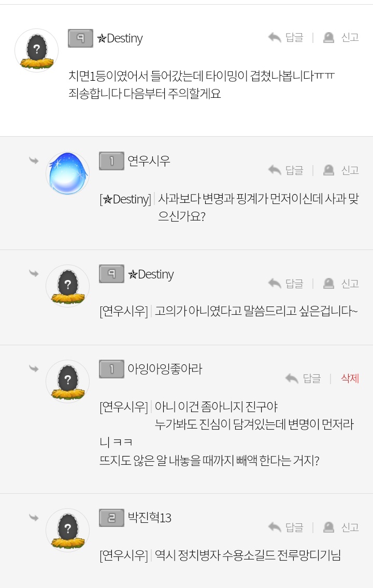
Task: Open 박진혁13's profile name
Action: coord(149,518)
